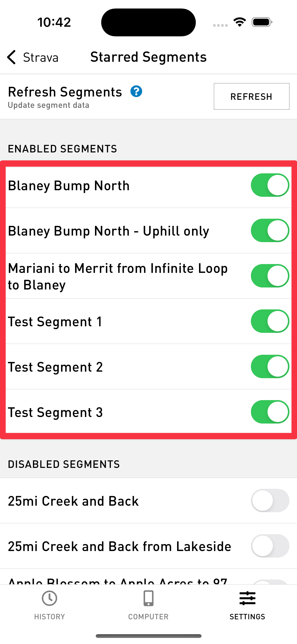Tap the help icon beside Refresh Segments

coord(136,92)
